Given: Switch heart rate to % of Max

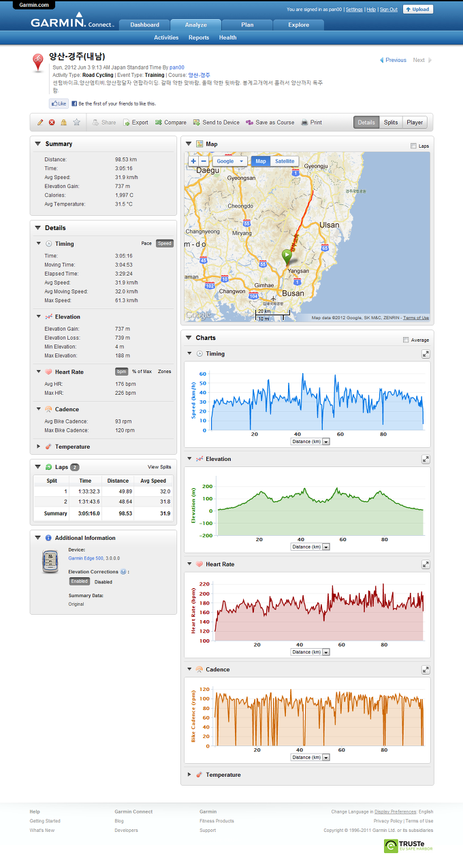Looking at the screenshot, I should pyautogui.click(x=142, y=372).
